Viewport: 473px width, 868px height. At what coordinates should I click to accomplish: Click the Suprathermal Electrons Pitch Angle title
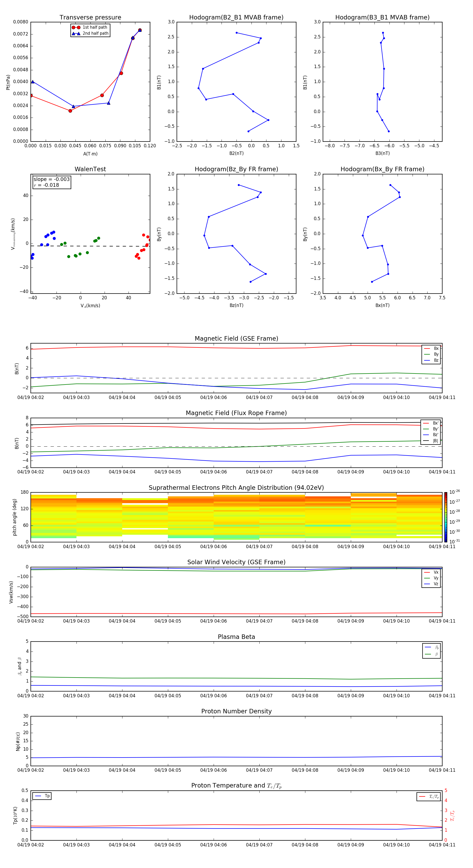[236, 488]
